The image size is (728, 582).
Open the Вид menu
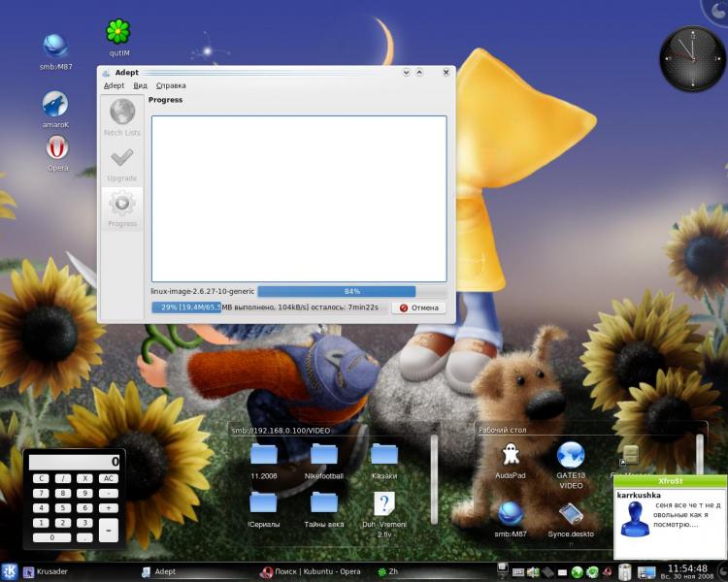pos(140,86)
